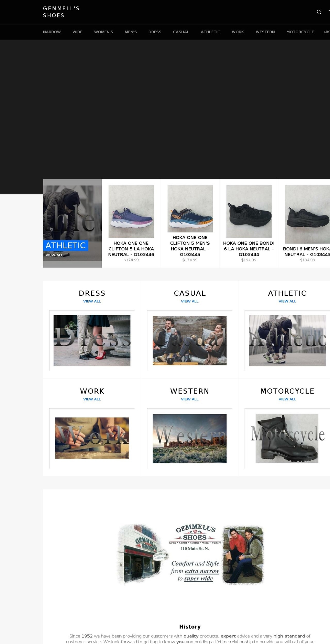
Task: Click Hoka One One Bondi 6 LA title
Action: 249,249
